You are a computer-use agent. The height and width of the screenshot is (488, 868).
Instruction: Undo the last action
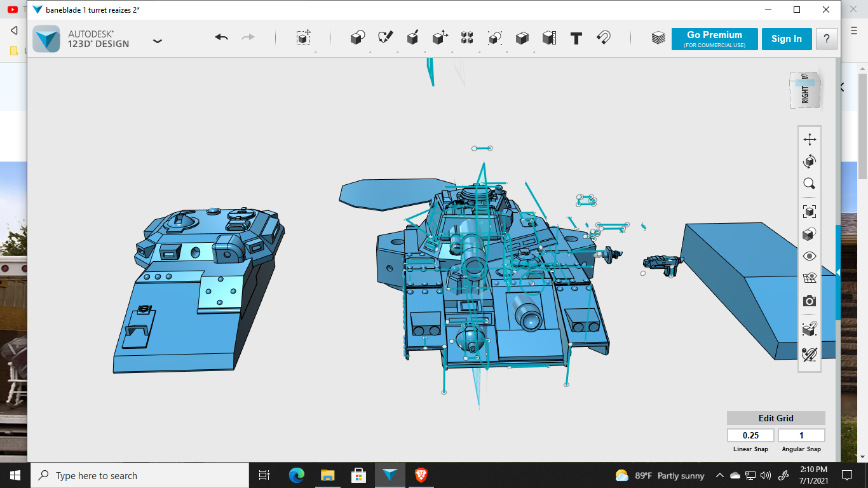[x=221, y=37]
